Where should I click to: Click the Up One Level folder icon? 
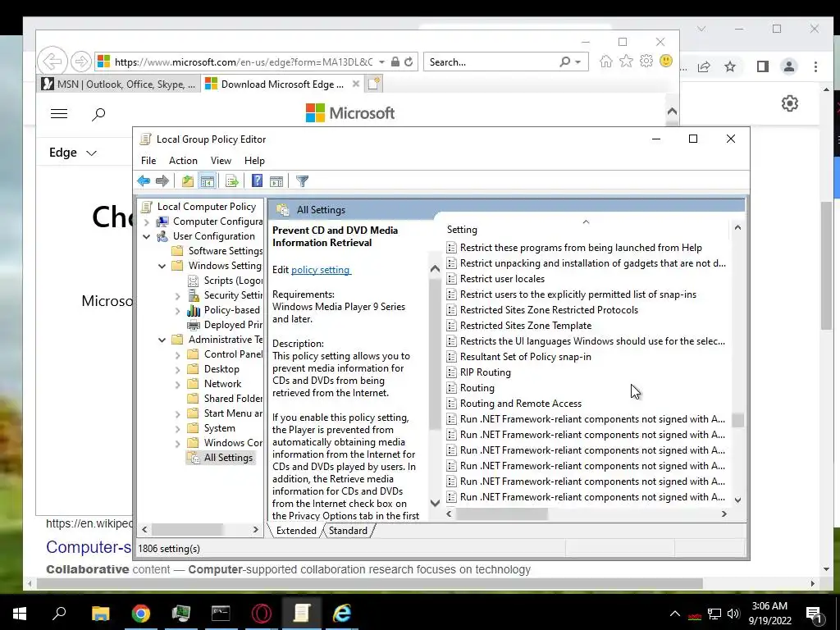(188, 181)
